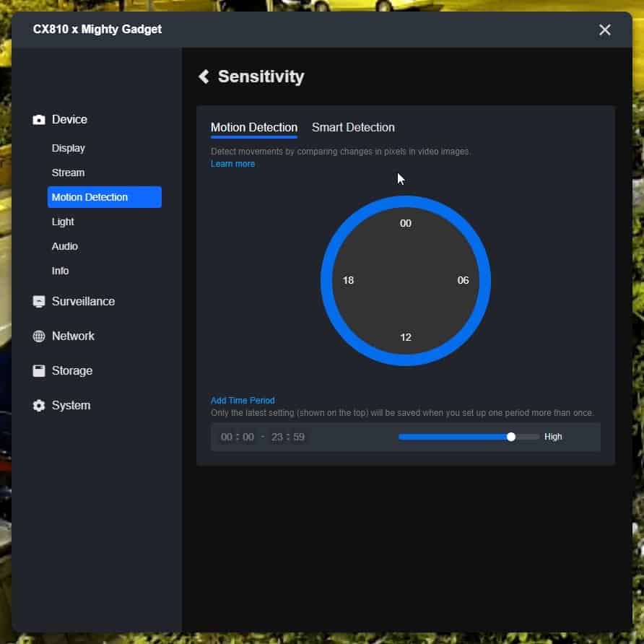Screen dimensions: 644x644
Task: Open the Stream settings page
Action: click(x=68, y=173)
